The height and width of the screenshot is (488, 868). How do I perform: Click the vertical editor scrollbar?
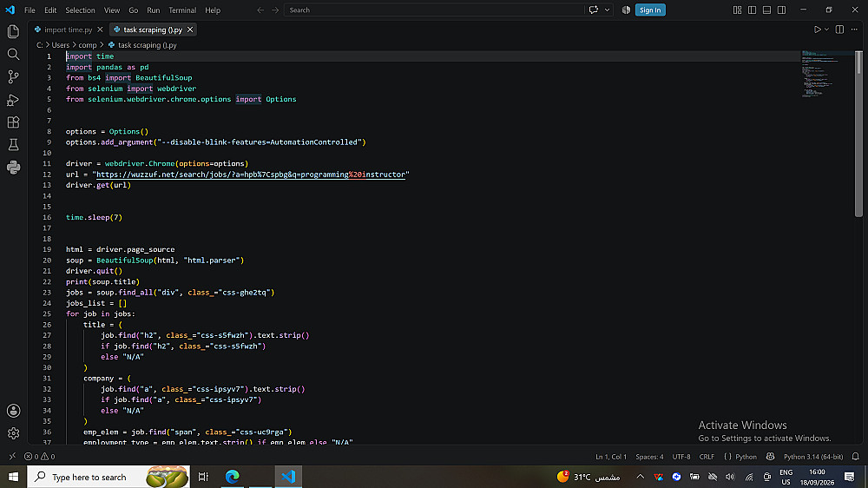tap(858, 133)
